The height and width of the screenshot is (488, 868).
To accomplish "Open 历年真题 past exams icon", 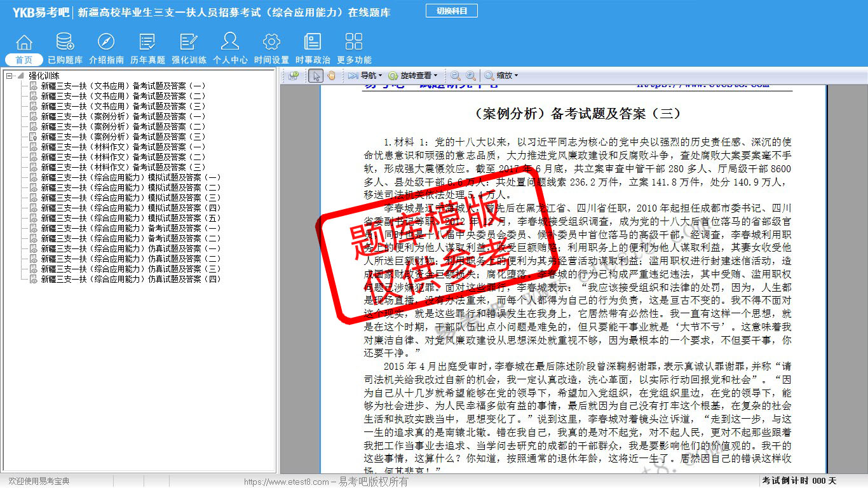I will tap(147, 43).
